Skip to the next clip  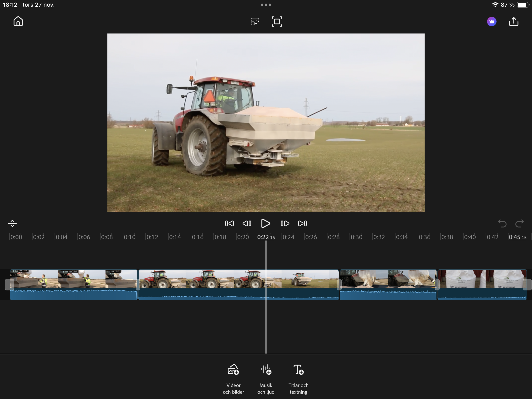click(302, 223)
